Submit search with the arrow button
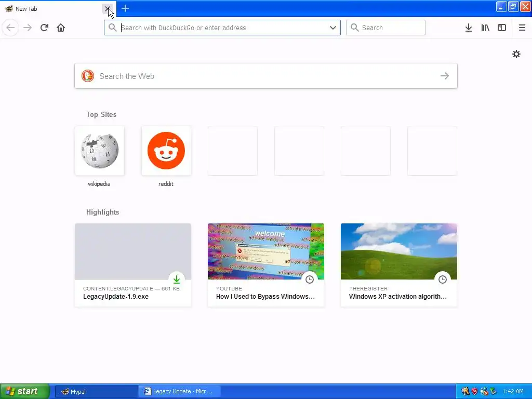The height and width of the screenshot is (399, 532). (x=445, y=76)
